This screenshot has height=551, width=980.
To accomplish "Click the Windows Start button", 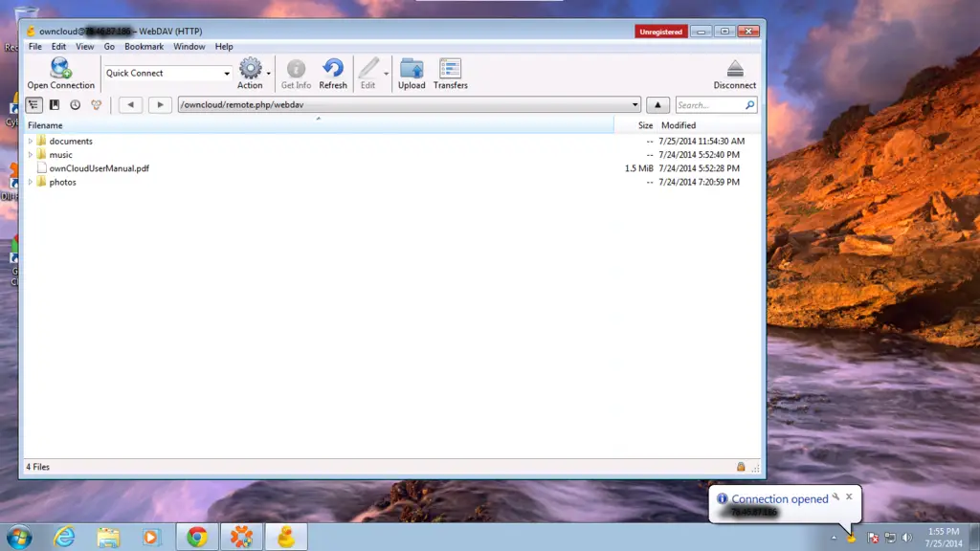I will point(19,538).
